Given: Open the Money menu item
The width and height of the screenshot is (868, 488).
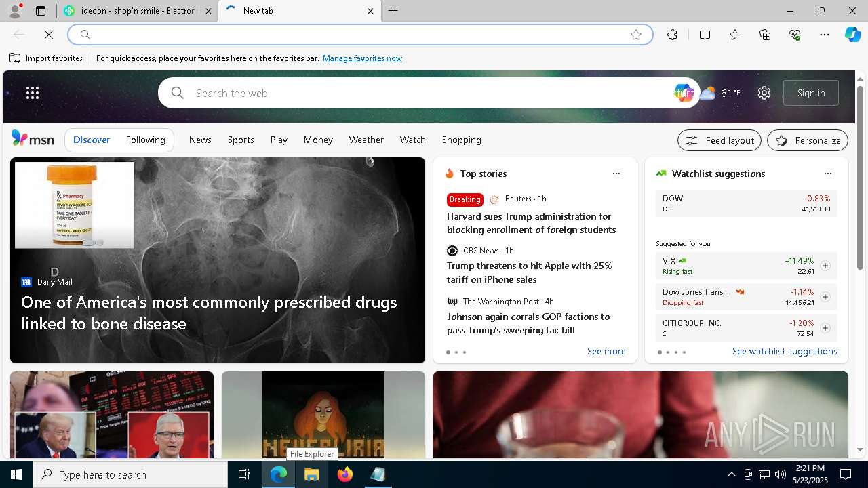Looking at the screenshot, I should [x=318, y=140].
